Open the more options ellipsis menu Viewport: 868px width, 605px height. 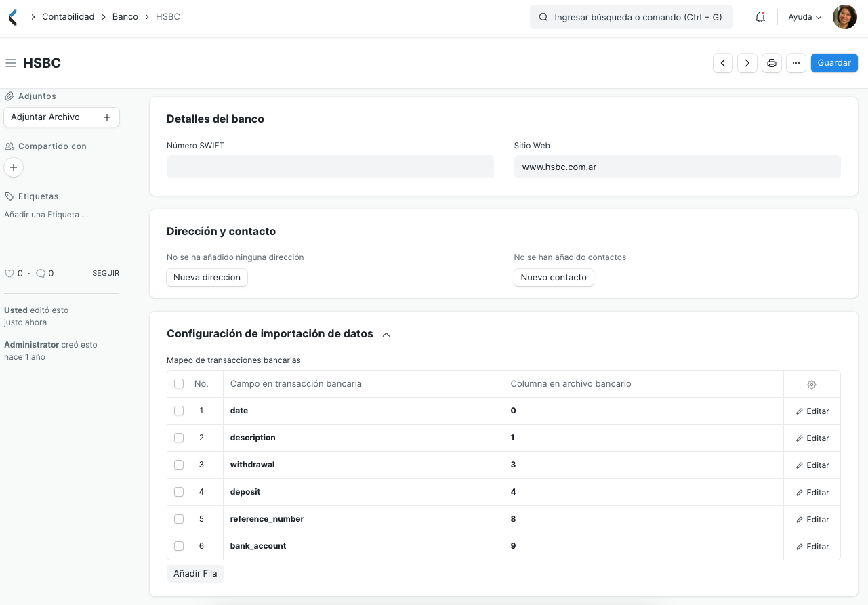pyautogui.click(x=796, y=63)
